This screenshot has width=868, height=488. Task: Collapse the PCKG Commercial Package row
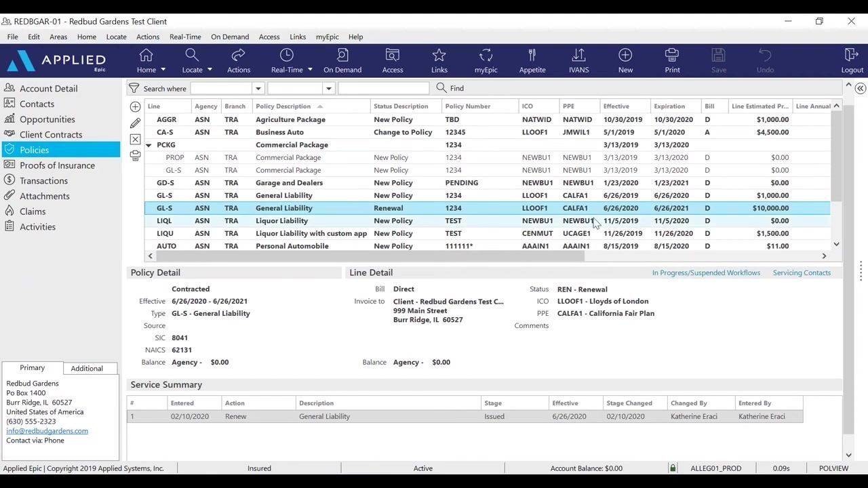tap(149, 145)
